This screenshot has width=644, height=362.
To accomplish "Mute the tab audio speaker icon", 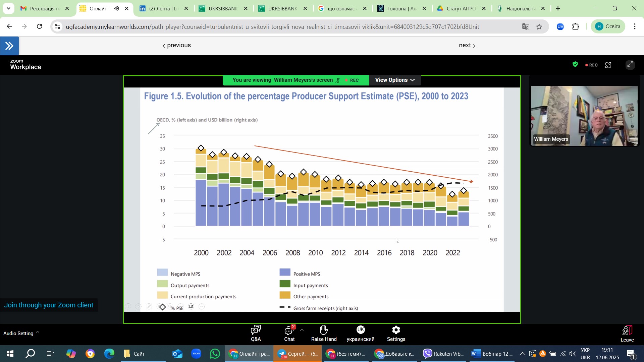I will click(x=116, y=8).
